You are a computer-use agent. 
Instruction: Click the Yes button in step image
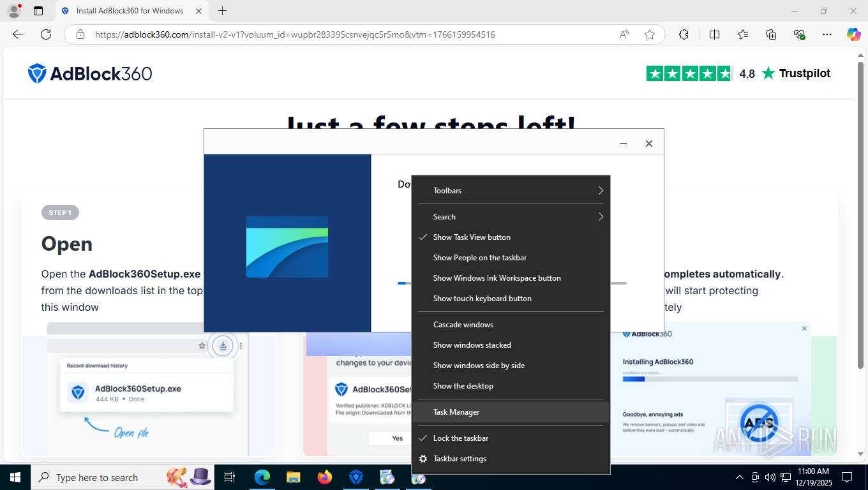point(398,438)
